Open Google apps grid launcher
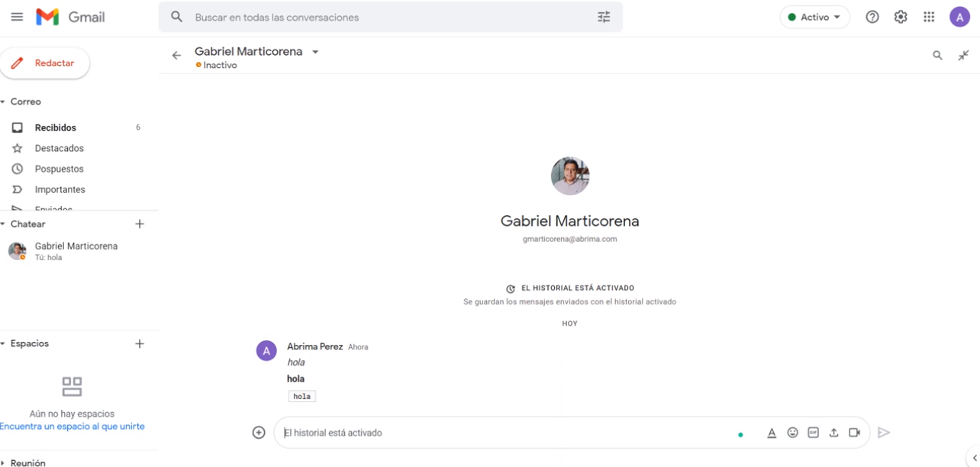 tap(929, 17)
